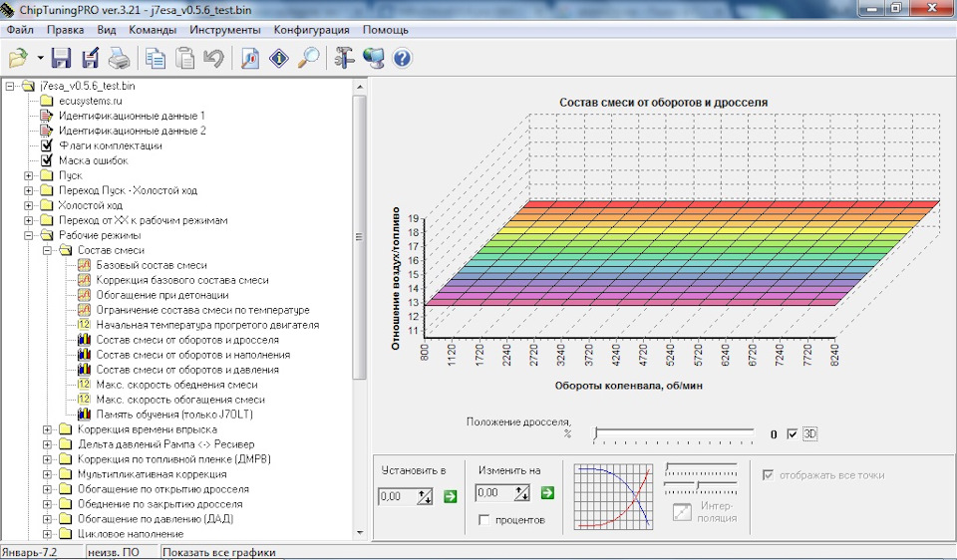Expand Переход от ХХ к рабочим режимам
Viewport: 957px width, 560px height.
(29, 220)
